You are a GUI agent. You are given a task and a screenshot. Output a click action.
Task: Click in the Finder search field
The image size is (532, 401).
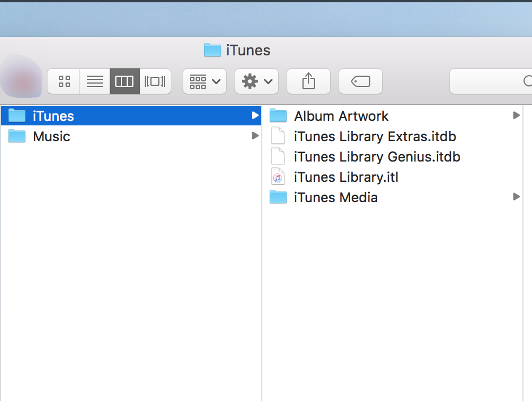491,81
